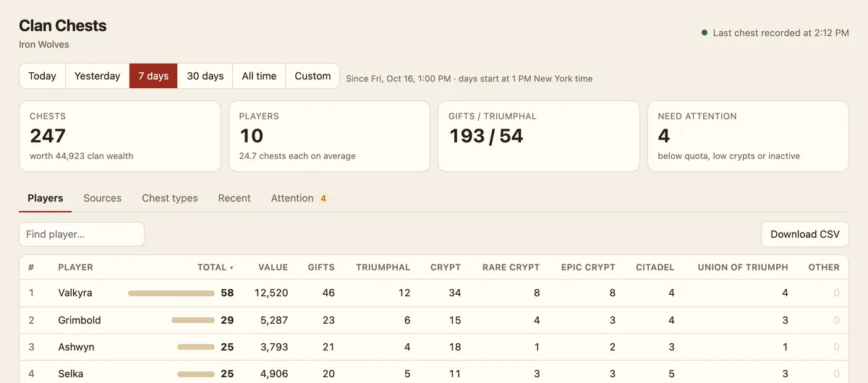The width and height of the screenshot is (868, 383).
Task: Click the Clan Chests page title
Action: coord(63,25)
